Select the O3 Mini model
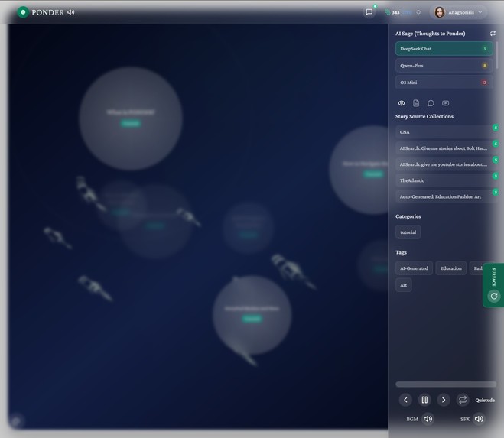Screen dimensions: 504x438 coord(444,83)
